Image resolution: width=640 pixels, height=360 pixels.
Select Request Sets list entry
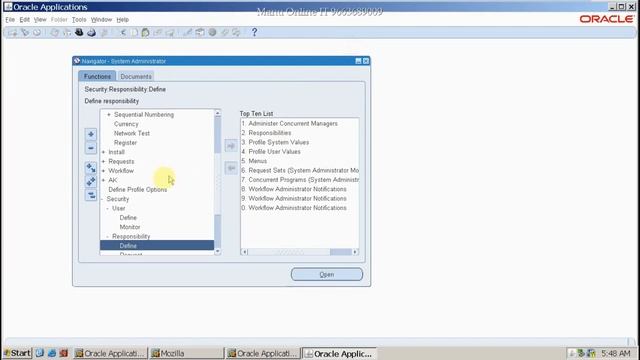303,171
